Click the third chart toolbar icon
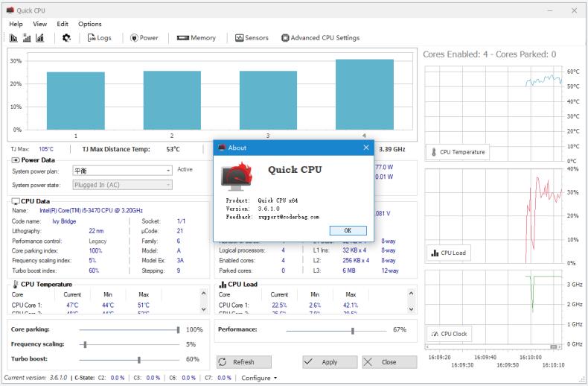The width and height of the screenshot is (588, 386). coord(39,38)
